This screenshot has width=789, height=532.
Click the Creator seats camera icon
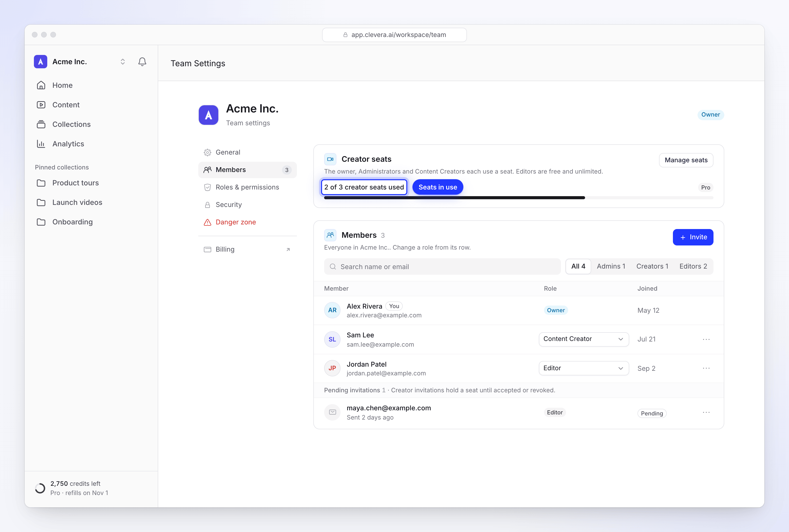point(330,159)
